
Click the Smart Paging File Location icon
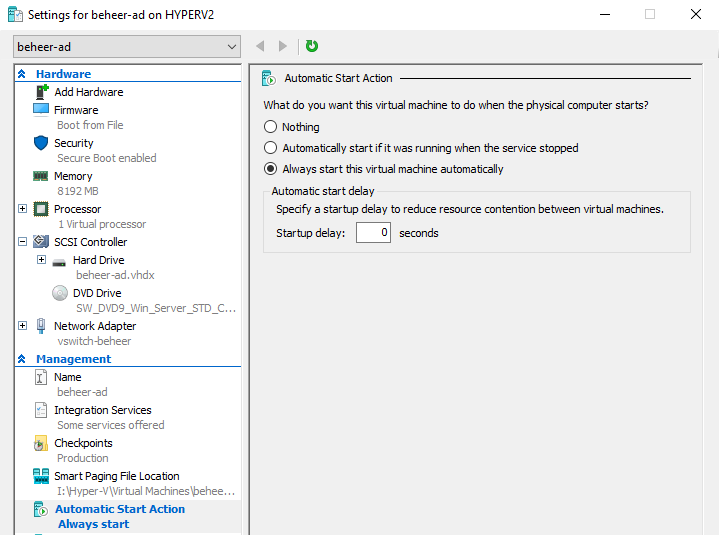tap(41, 476)
